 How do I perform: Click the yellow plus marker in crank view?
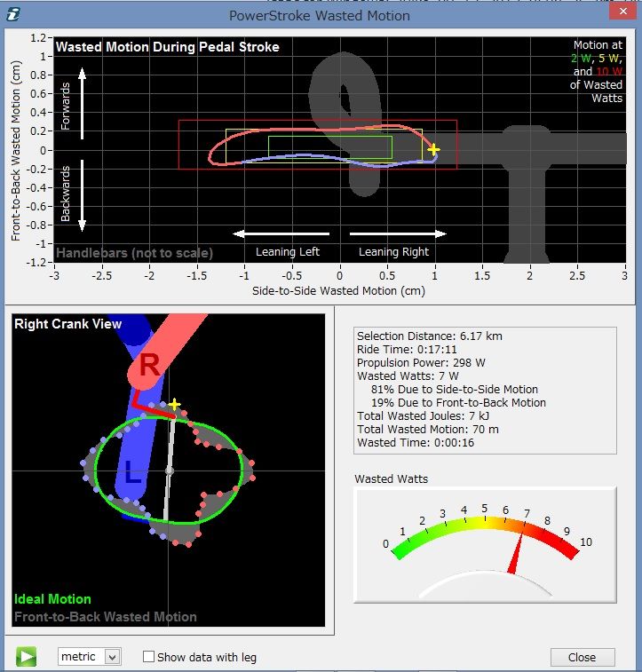[x=174, y=404]
